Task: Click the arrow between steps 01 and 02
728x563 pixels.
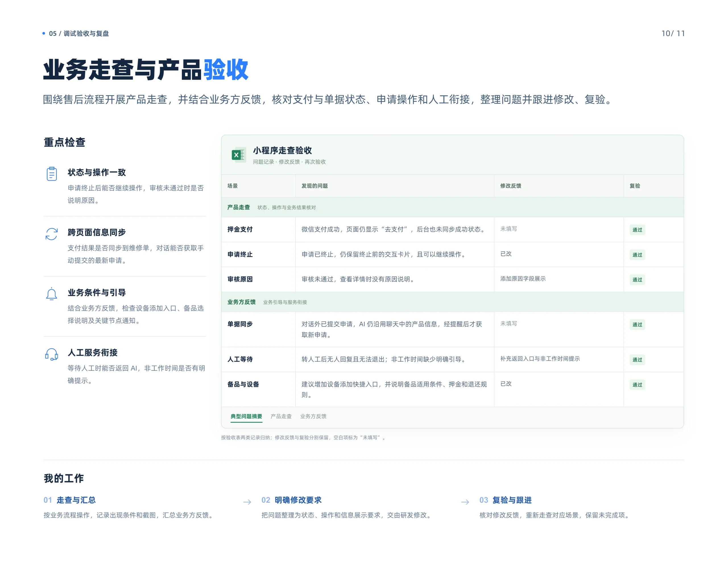Action: click(247, 502)
